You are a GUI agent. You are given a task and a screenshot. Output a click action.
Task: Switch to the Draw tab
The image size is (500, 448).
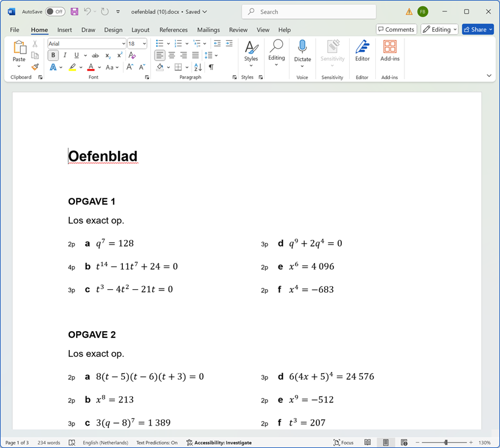[88, 30]
